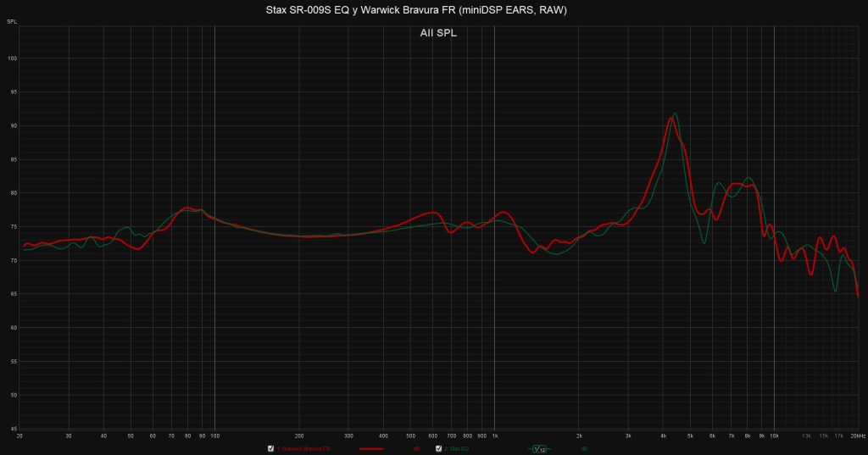The width and height of the screenshot is (868, 455).
Task: Click the red curve's peak near 4k
Action: pyautogui.click(x=670, y=119)
